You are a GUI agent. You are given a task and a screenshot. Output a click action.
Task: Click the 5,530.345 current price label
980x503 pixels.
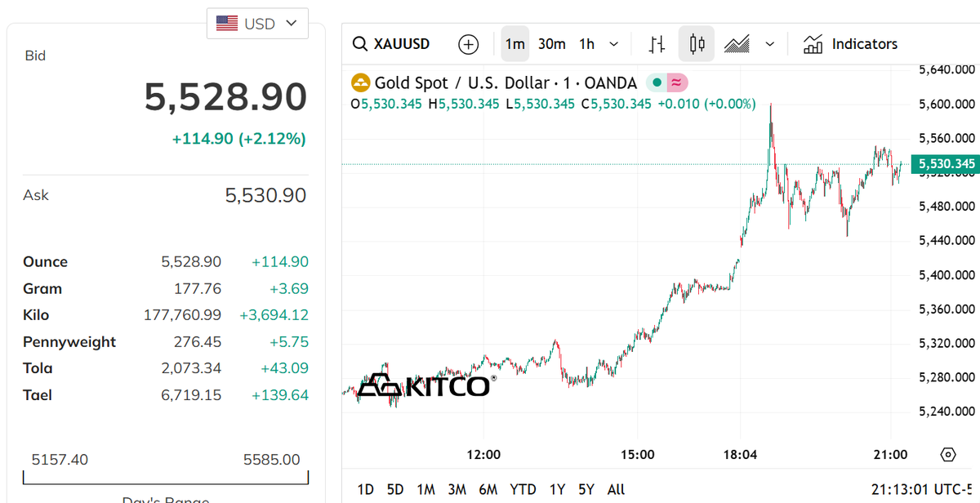click(x=947, y=164)
